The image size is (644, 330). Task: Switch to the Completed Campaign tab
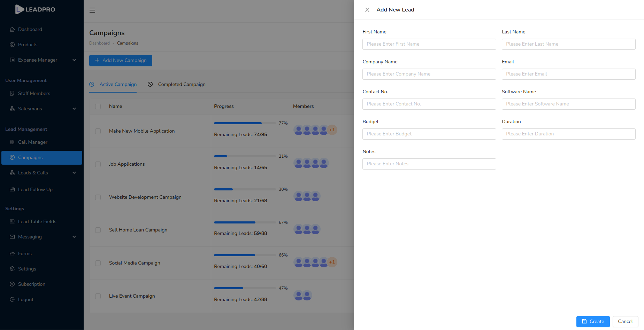pyautogui.click(x=182, y=84)
